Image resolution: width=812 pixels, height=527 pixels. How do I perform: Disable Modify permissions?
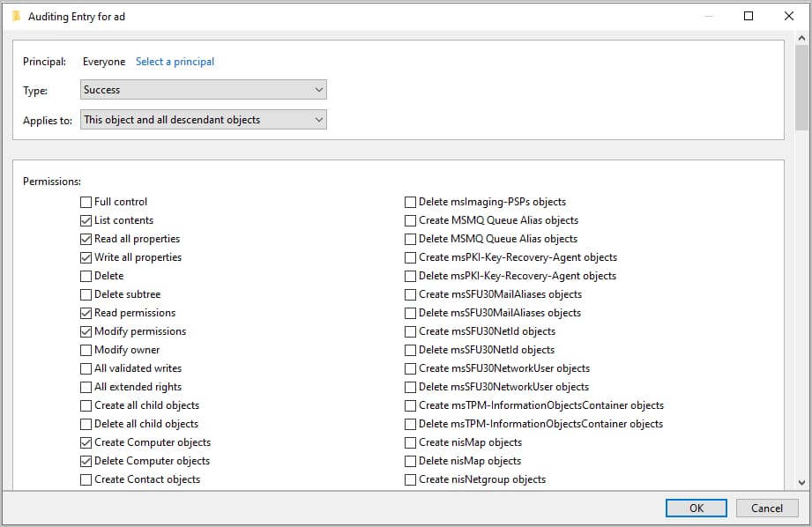(x=86, y=331)
